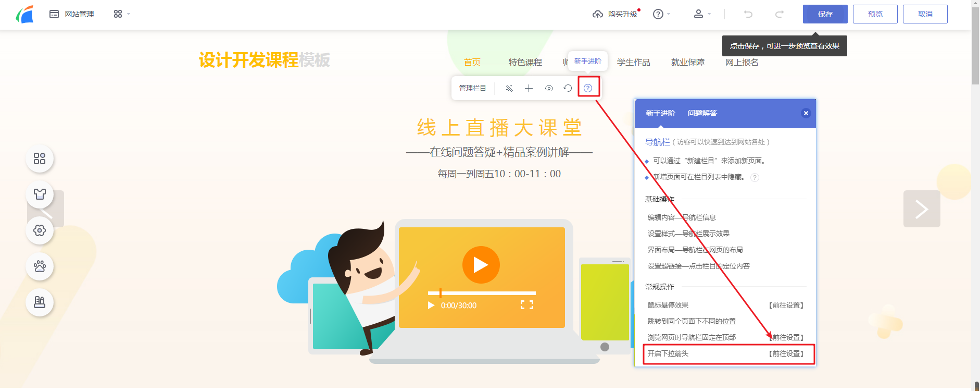Click the redo arrow icon
The width and height of the screenshot is (980, 391).
pyautogui.click(x=780, y=14)
